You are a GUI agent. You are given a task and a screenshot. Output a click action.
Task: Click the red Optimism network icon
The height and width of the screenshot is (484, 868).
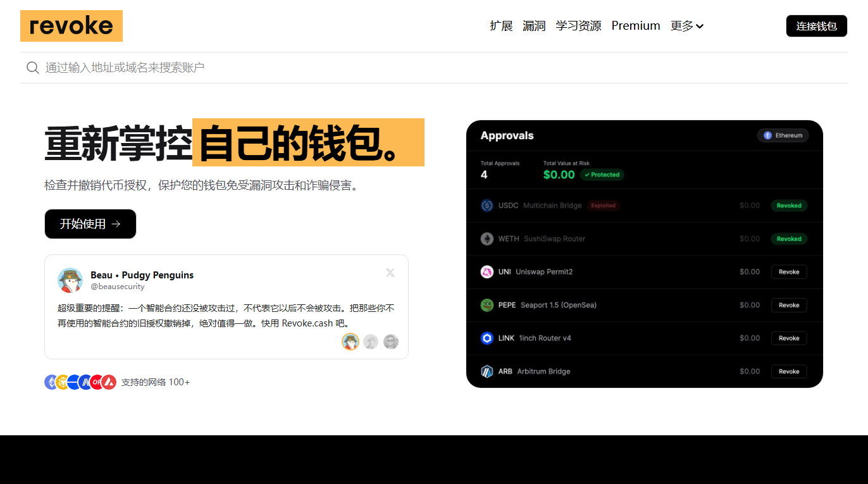point(97,382)
